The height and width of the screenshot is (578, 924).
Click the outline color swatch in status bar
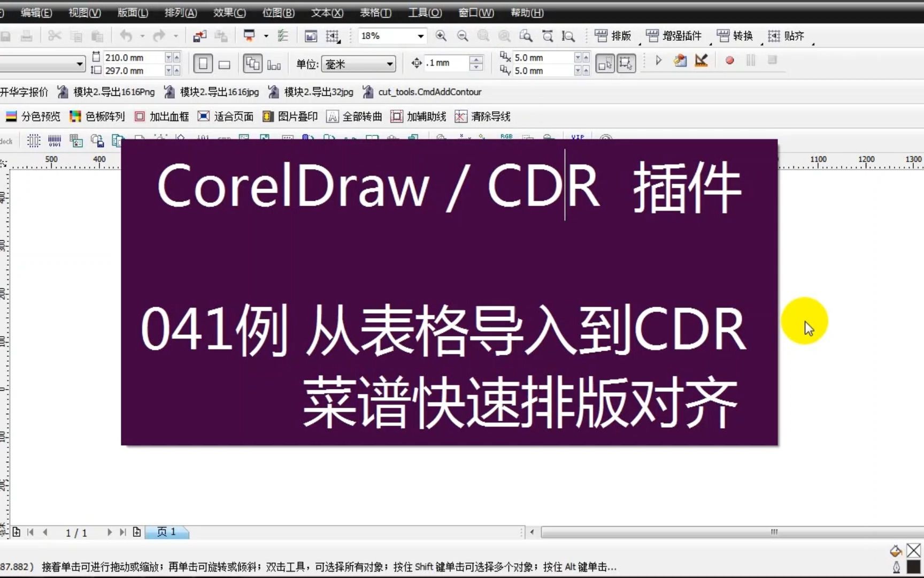click(913, 567)
